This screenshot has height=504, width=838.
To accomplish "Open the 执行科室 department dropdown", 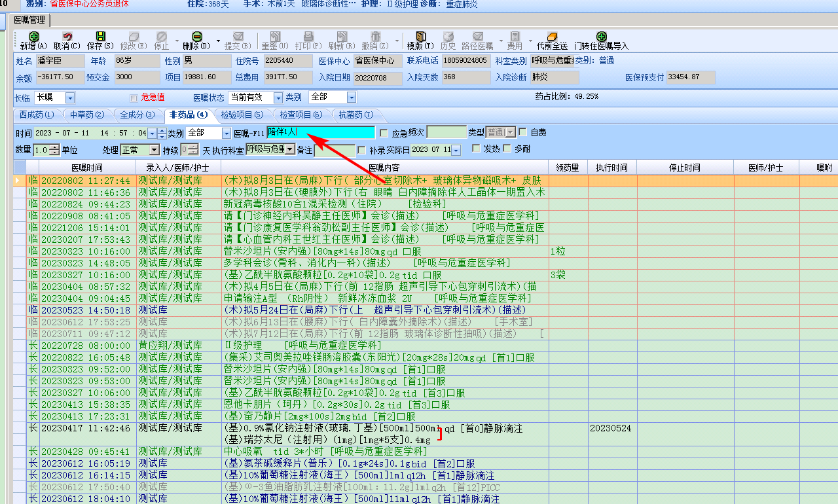I will (290, 149).
